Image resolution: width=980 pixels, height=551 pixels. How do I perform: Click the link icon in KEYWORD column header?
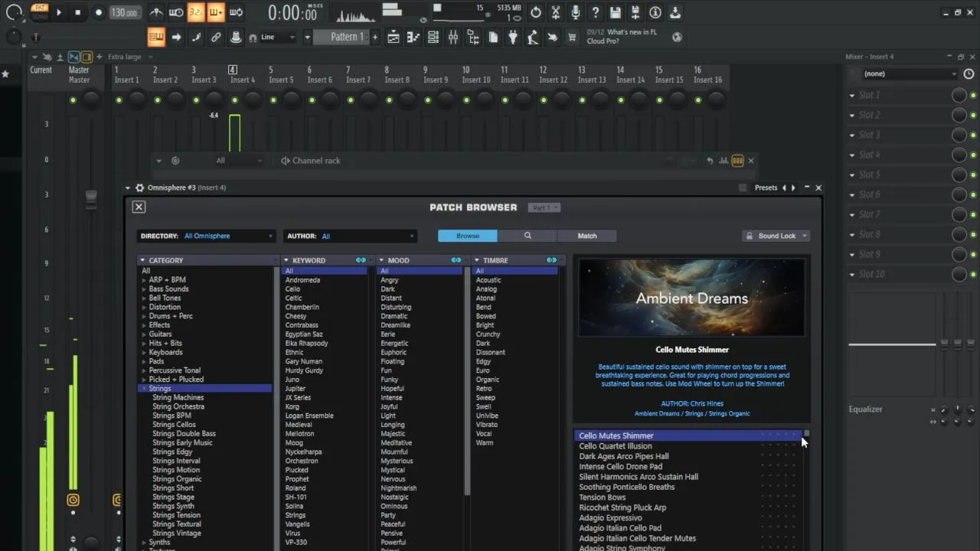coord(361,260)
